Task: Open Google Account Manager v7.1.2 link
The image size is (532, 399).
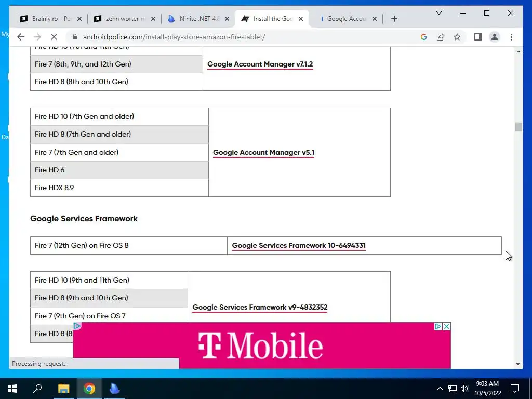Action: [x=260, y=64]
